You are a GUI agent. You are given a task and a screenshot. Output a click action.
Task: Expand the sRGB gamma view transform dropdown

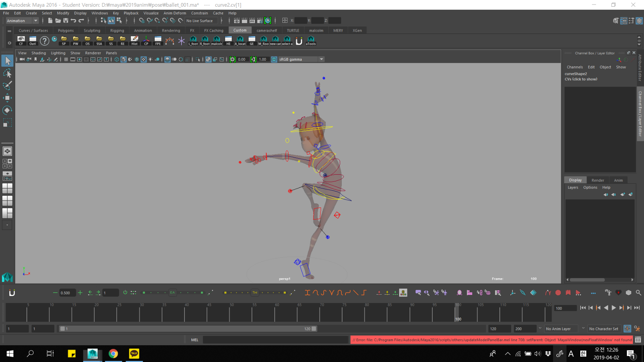click(321, 59)
